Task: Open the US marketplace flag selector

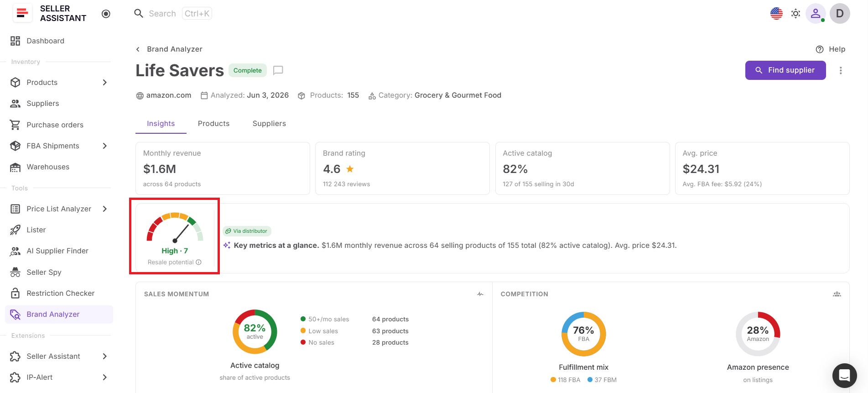Action: pos(776,14)
